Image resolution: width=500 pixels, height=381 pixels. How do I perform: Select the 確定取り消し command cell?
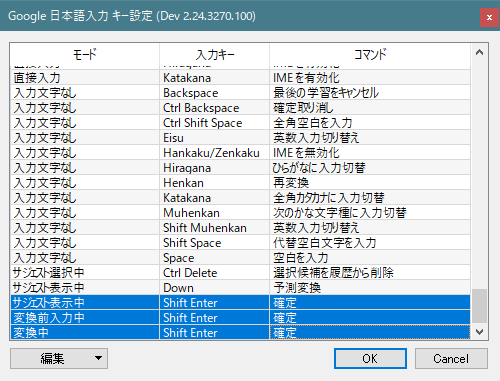coord(370,108)
